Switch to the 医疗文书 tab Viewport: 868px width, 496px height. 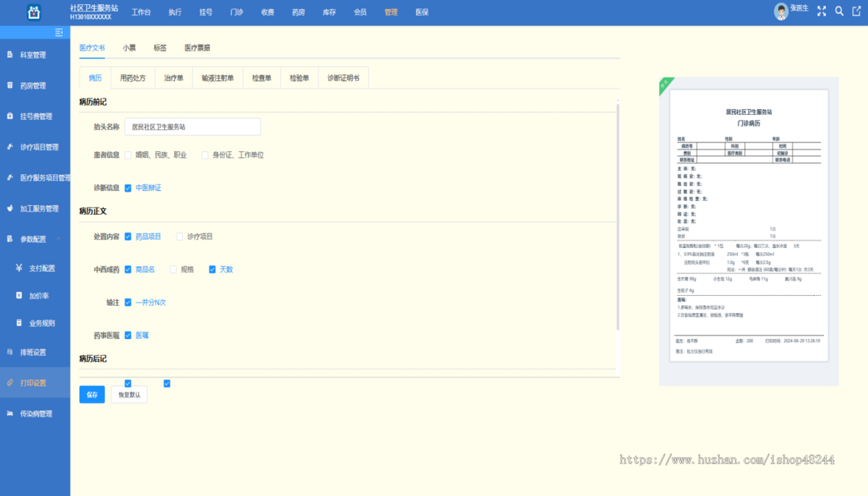click(x=92, y=48)
